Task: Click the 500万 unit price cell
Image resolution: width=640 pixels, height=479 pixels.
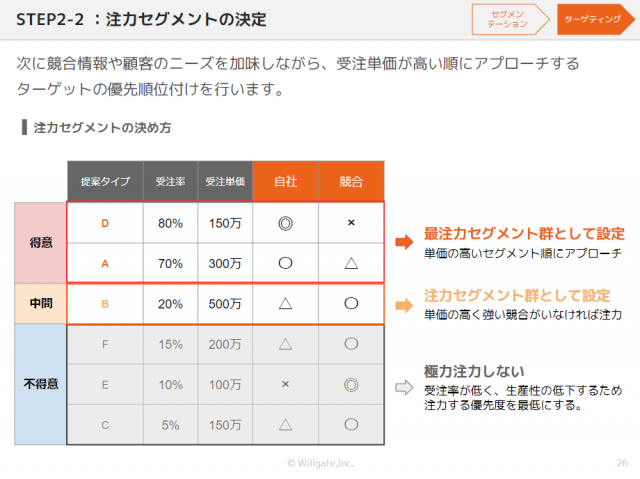Action: [x=224, y=304]
